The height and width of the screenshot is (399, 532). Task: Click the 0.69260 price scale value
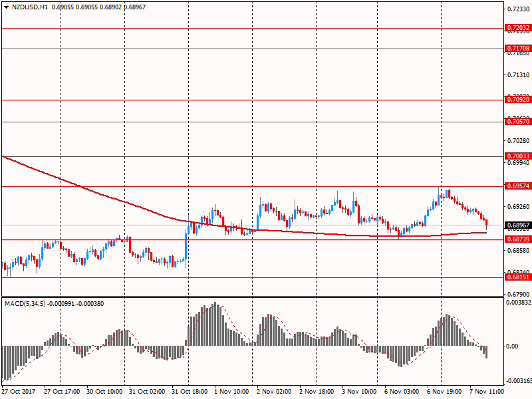[519, 207]
